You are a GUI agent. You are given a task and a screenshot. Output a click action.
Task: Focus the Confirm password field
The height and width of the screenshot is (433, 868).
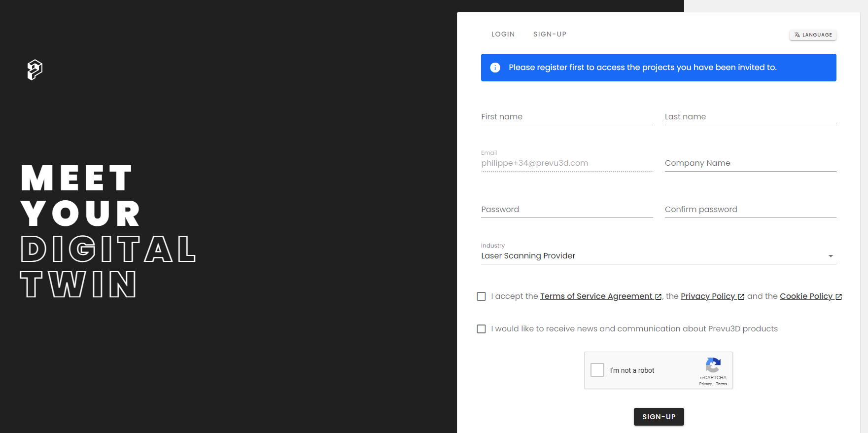click(x=750, y=210)
